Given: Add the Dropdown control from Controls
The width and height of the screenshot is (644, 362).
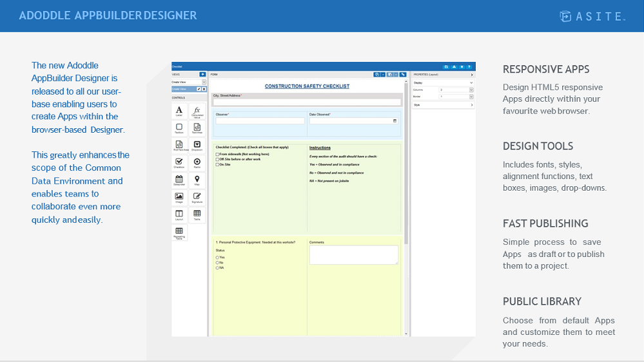Looking at the screenshot, I should [197, 146].
